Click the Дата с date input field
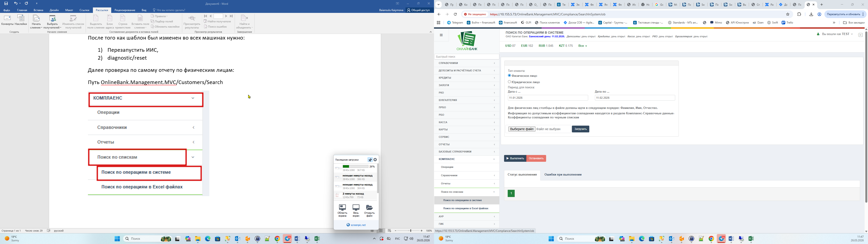Image resolution: width=868 pixels, height=244 pixels. (547, 98)
